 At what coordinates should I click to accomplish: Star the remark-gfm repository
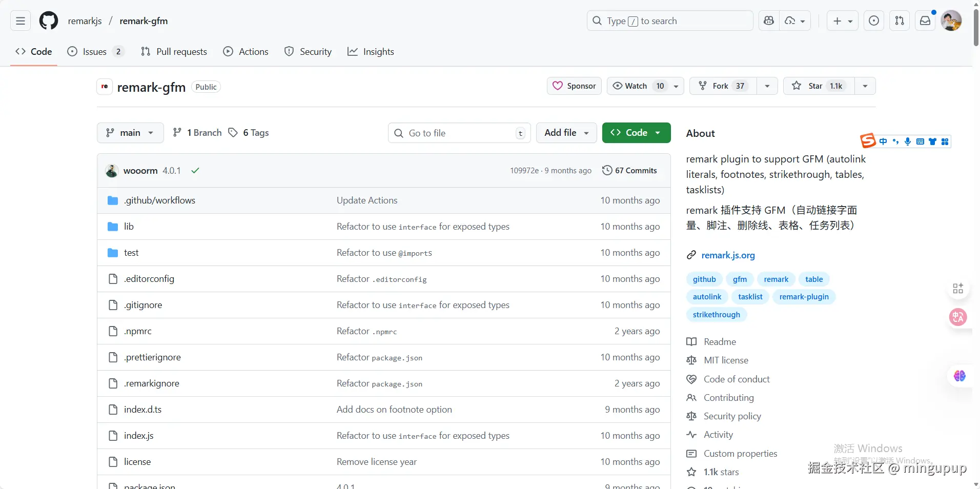coord(819,86)
